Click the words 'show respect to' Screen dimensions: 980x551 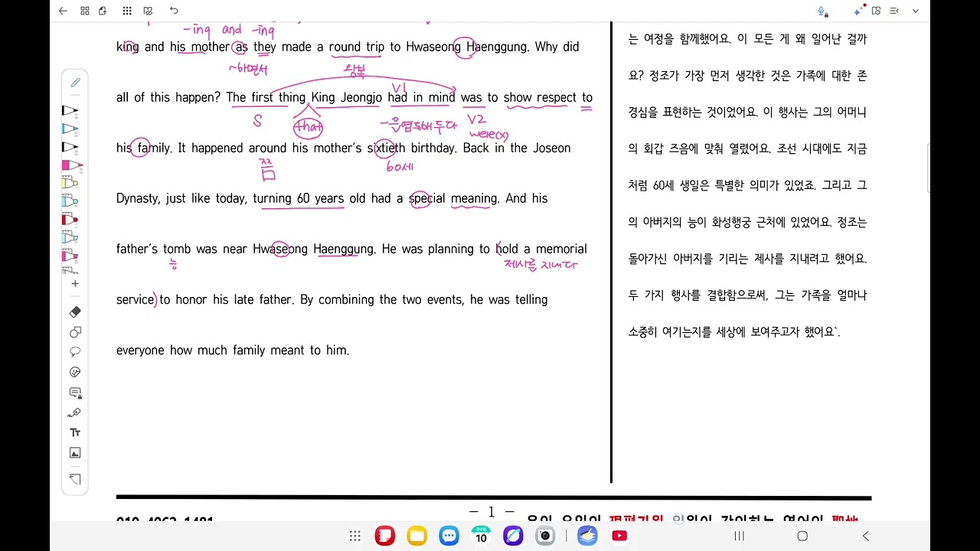pyautogui.click(x=548, y=98)
